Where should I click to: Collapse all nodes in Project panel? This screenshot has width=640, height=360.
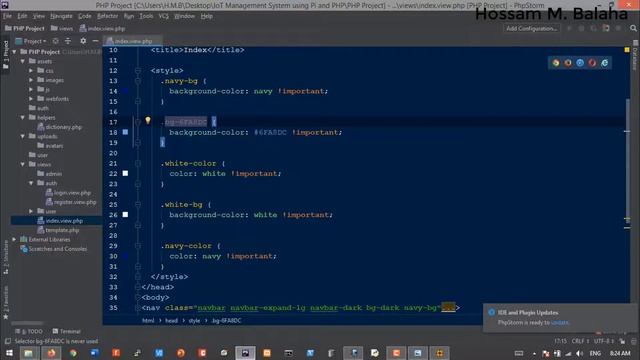68,41
